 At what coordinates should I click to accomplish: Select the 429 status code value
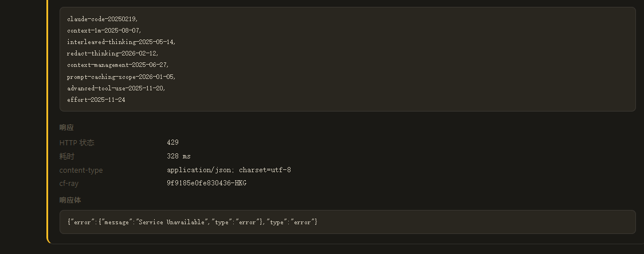[x=173, y=142]
